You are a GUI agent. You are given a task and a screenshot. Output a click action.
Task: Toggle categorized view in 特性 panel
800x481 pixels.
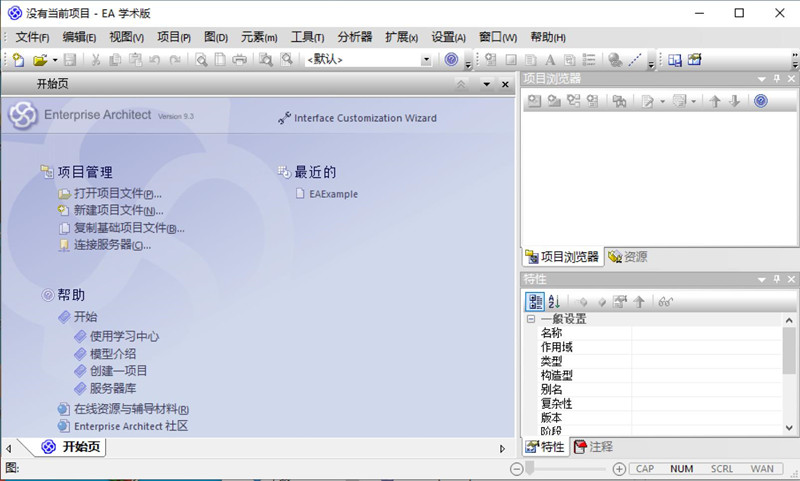[x=535, y=301]
